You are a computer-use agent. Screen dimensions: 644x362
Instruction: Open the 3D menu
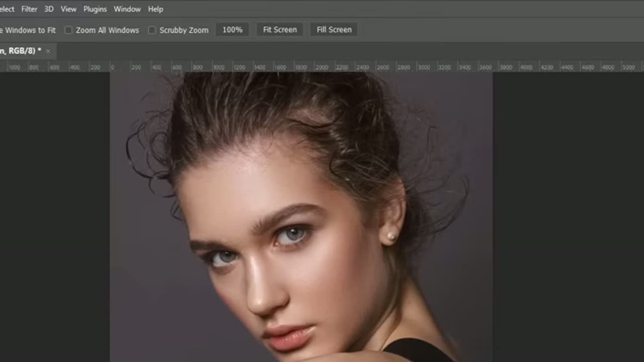[49, 9]
